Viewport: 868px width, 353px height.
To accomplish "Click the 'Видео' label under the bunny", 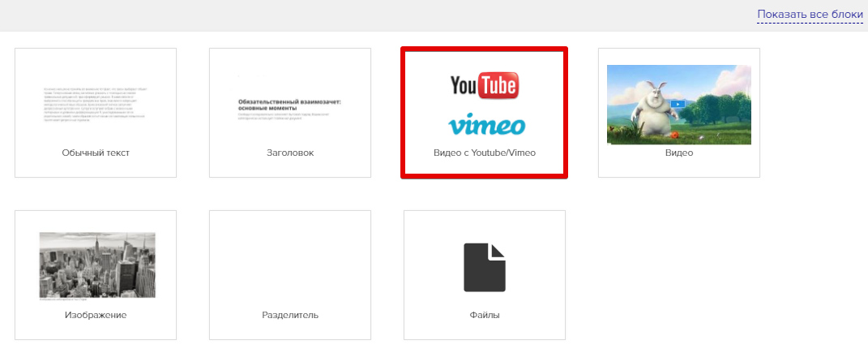I will point(679,153).
